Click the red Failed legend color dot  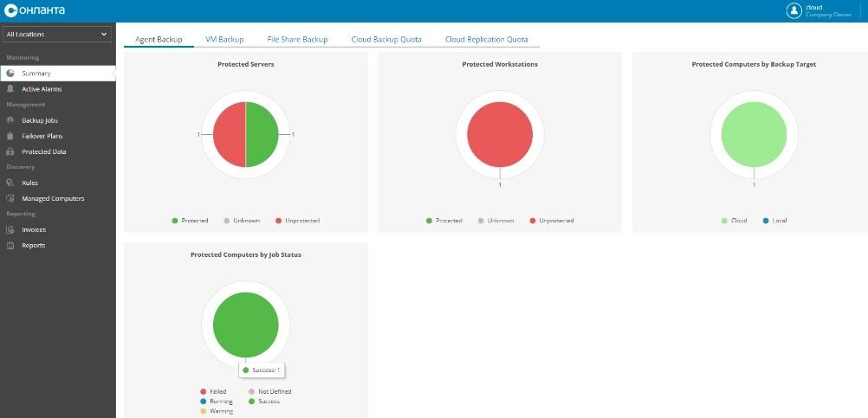point(203,392)
